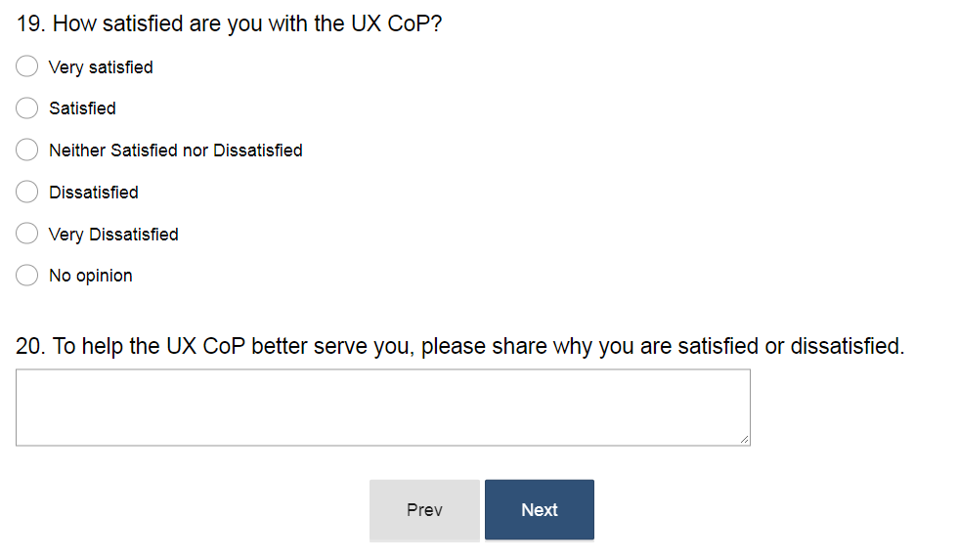The height and width of the screenshot is (560, 958).
Task: Click the 'No opinion' label text
Action: pyautogui.click(x=91, y=276)
